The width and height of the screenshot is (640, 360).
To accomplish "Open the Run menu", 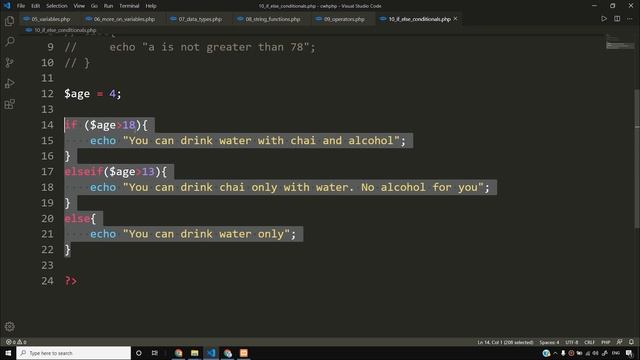I will click(x=108, y=6).
